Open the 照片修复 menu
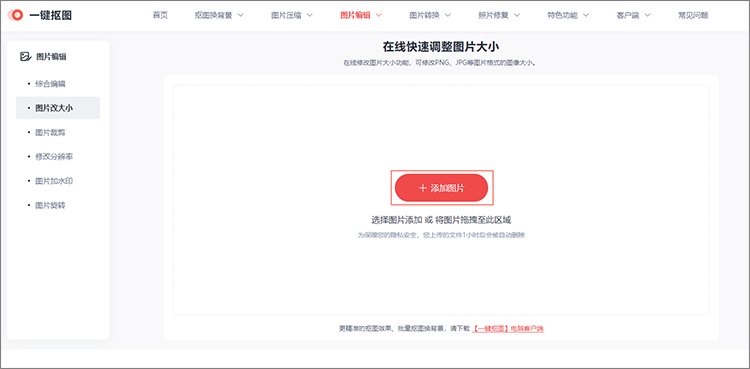750x369 pixels. pyautogui.click(x=493, y=15)
